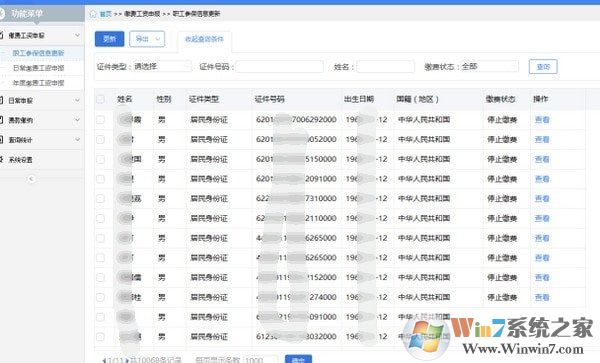Click the 缴费工资申报 breadcrumb text
The image size is (600, 363).
tap(142, 14)
